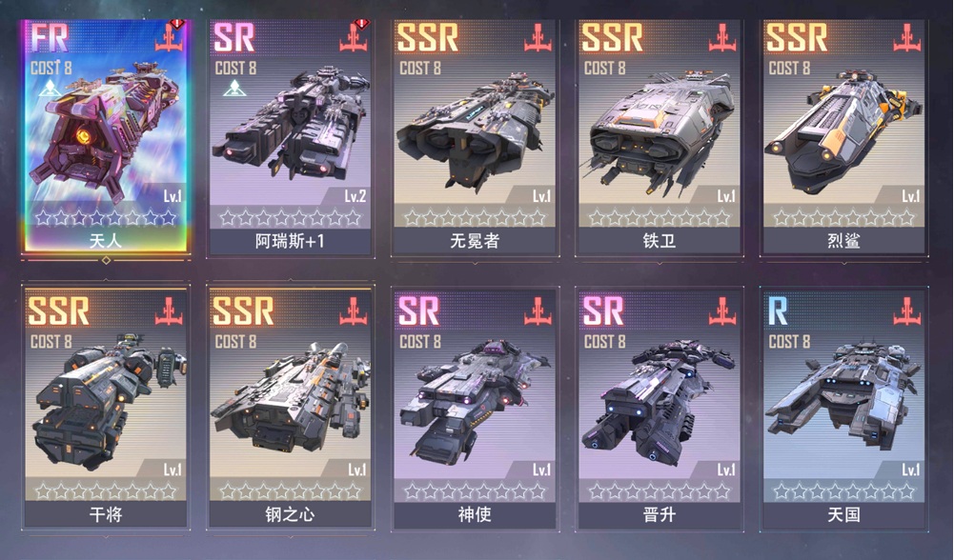Click the alert ship icon on 天人 card
Screen dimensions: 954x560
click(x=170, y=36)
